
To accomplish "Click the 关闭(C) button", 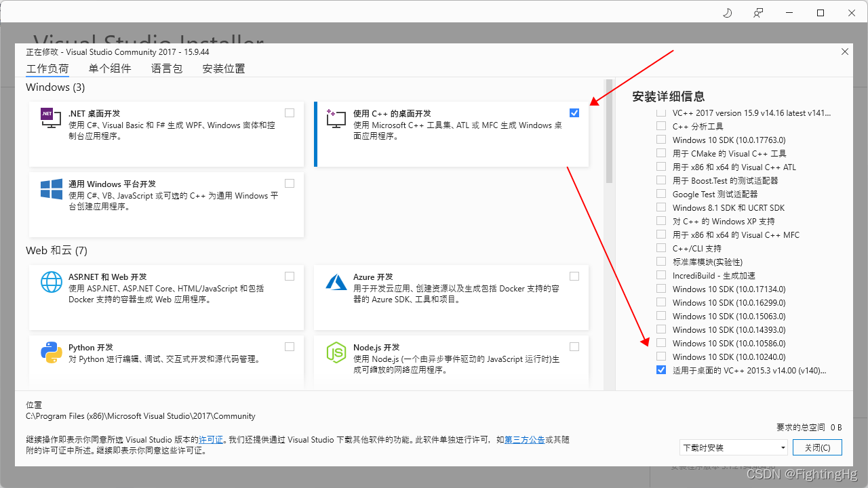I will pyautogui.click(x=817, y=447).
